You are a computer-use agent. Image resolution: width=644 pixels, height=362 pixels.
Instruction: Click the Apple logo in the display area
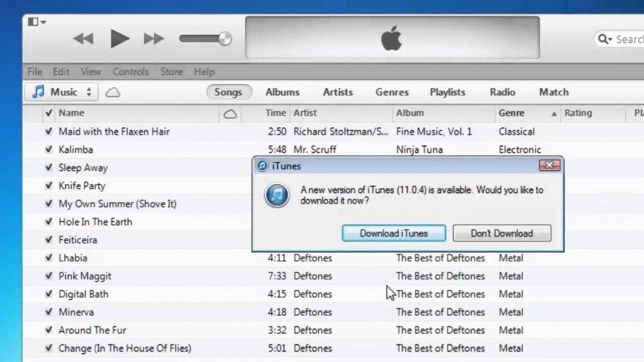coord(391,38)
